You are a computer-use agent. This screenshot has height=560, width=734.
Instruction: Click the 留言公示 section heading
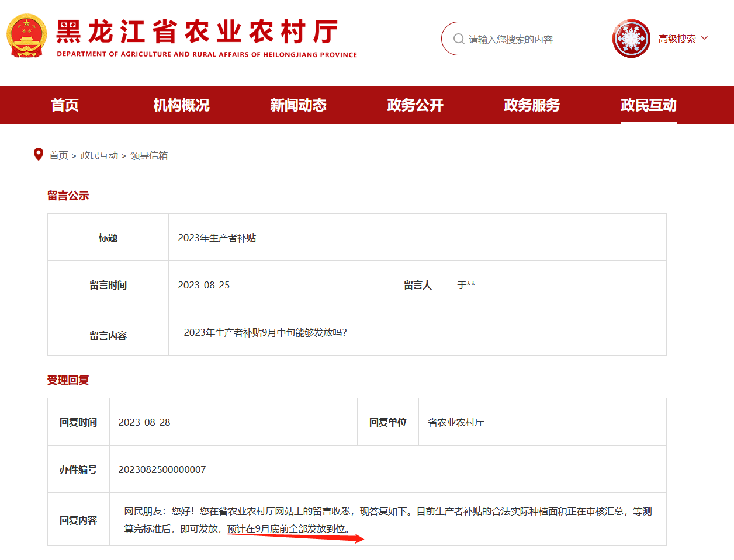(68, 196)
